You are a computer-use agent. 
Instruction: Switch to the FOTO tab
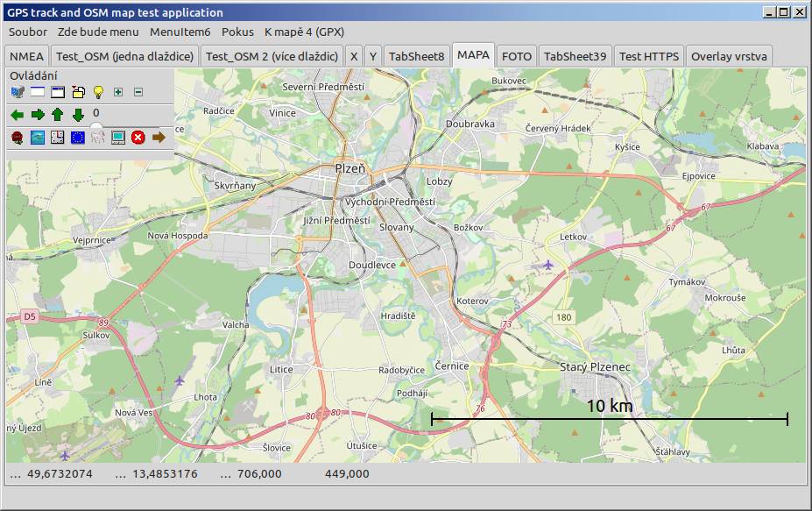(517, 56)
